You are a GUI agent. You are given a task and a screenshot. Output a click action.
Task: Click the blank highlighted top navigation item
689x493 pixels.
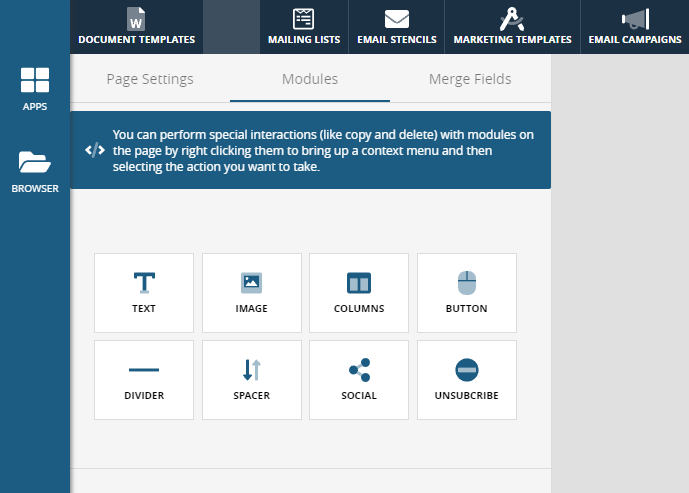pyautogui.click(x=231, y=27)
